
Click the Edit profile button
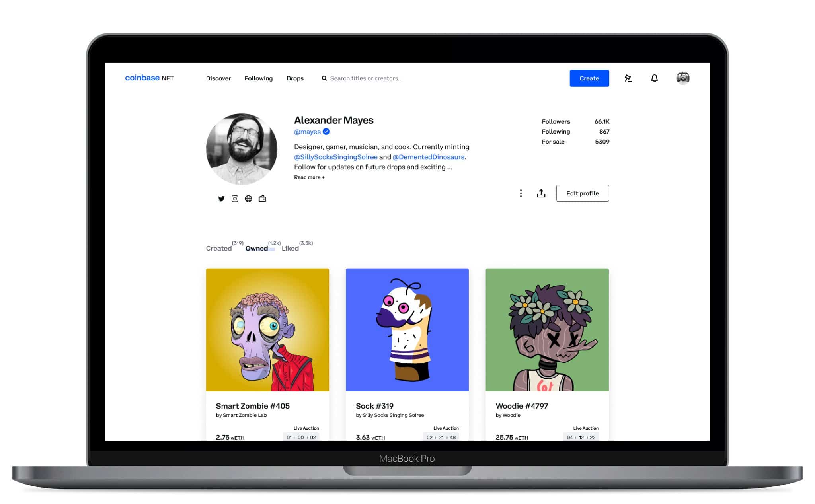click(582, 193)
